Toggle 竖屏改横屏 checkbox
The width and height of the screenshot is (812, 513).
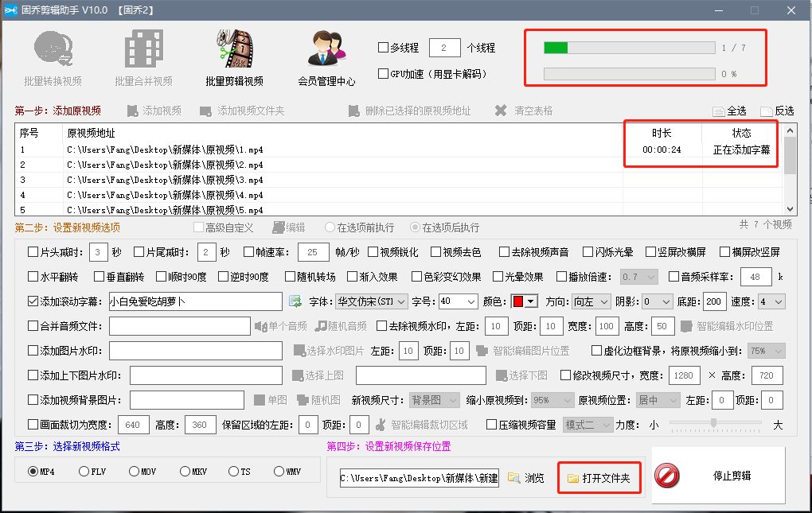click(650, 252)
